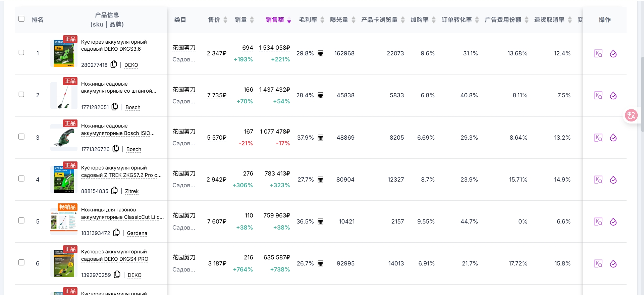Open margin calculator for 28.4% row
This screenshot has width=644, height=295.
pyautogui.click(x=320, y=95)
